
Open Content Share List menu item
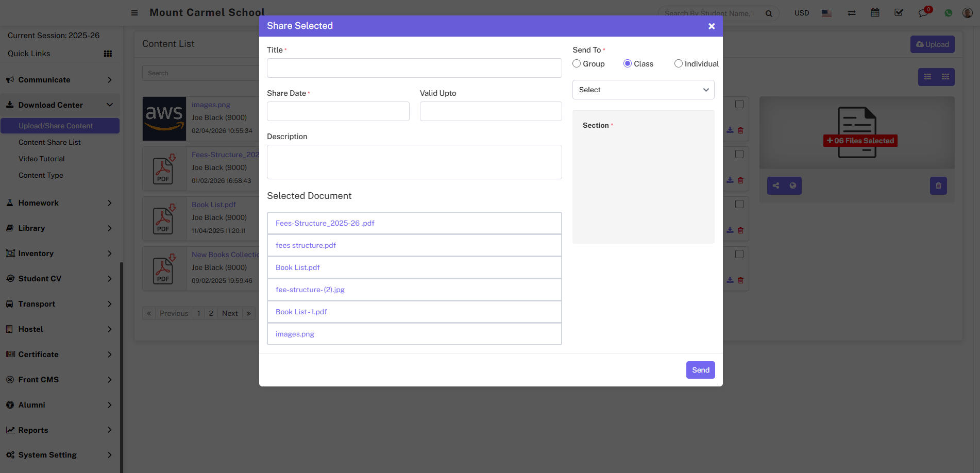pyautogui.click(x=49, y=142)
